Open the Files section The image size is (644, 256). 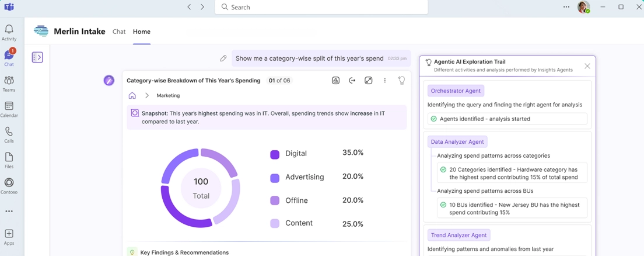pyautogui.click(x=9, y=161)
